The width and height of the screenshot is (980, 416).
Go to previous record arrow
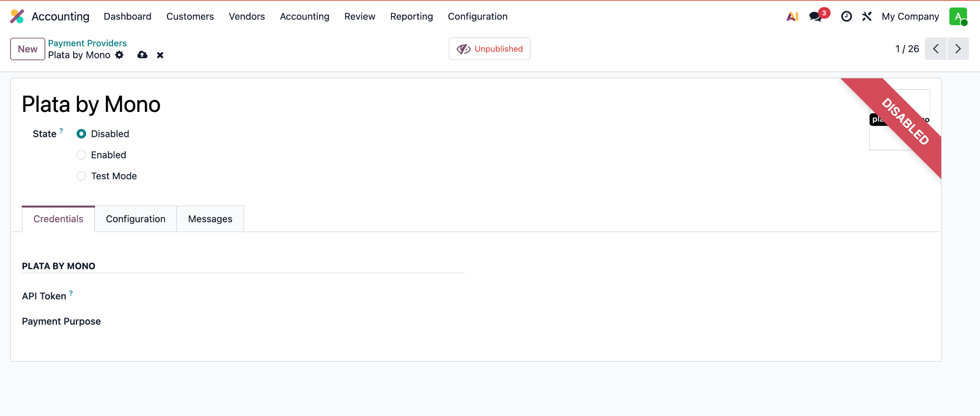(x=936, y=49)
